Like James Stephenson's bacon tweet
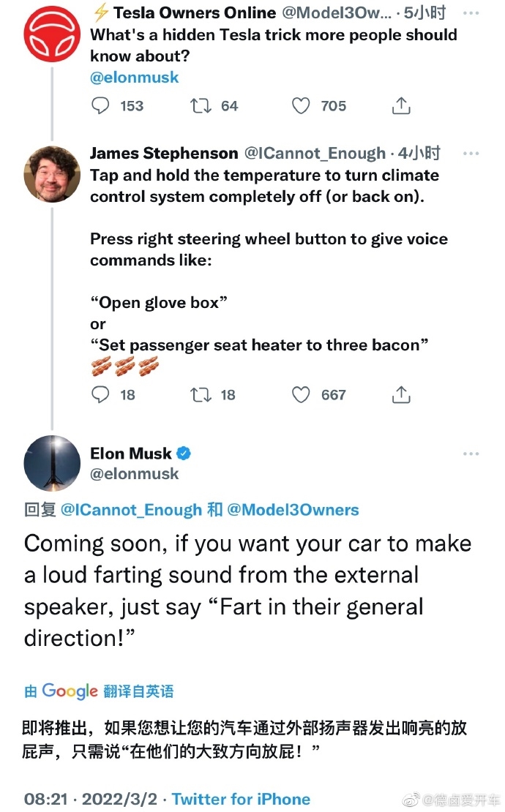Viewport: 505px width, 812px height. pyautogui.click(x=301, y=395)
